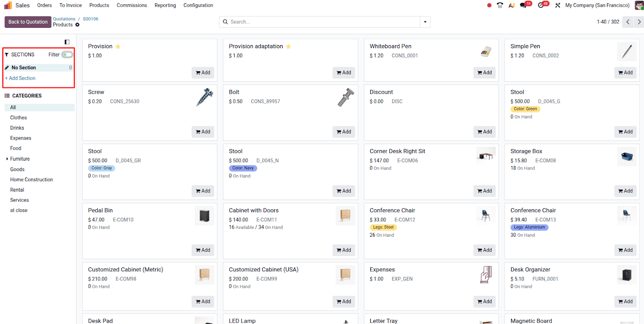Viewport: 644px width, 324px height.
Task: Open the Sales app home icon
Action: 8,5
